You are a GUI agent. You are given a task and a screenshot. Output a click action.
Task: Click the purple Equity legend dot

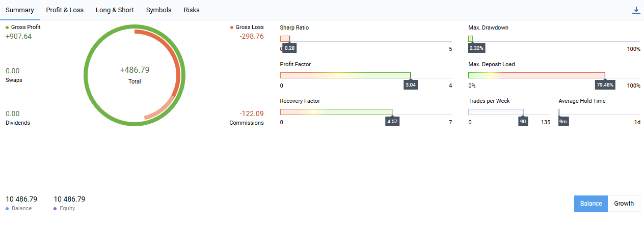(55, 209)
